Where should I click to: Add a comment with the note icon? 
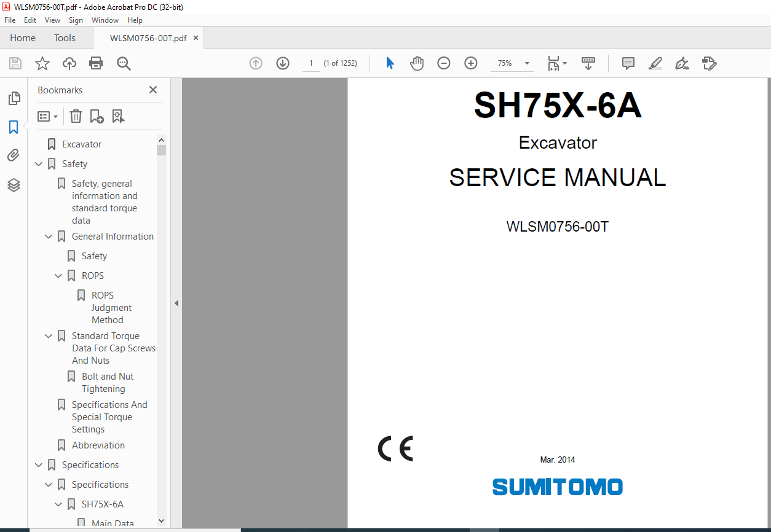tap(628, 63)
